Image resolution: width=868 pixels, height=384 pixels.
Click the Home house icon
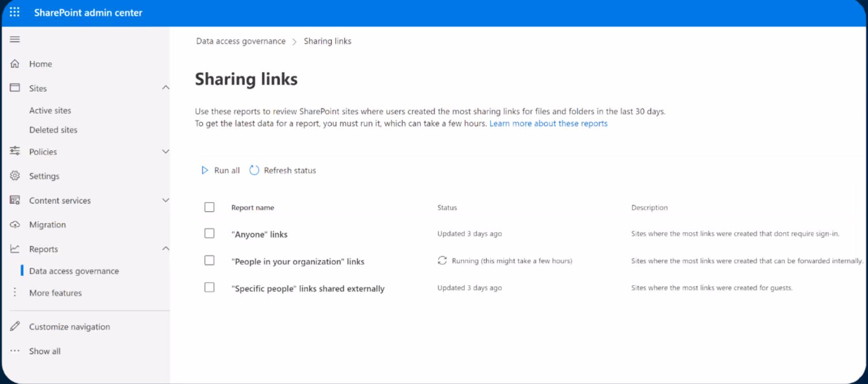point(15,63)
